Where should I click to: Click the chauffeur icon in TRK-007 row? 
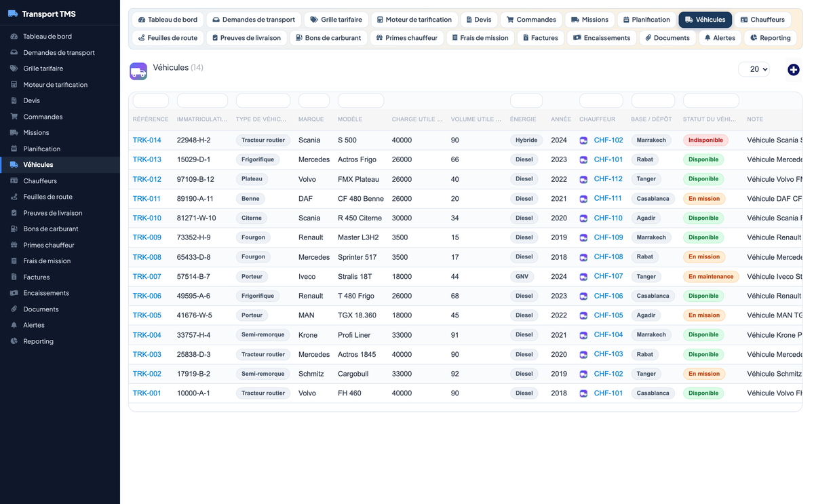(x=583, y=277)
